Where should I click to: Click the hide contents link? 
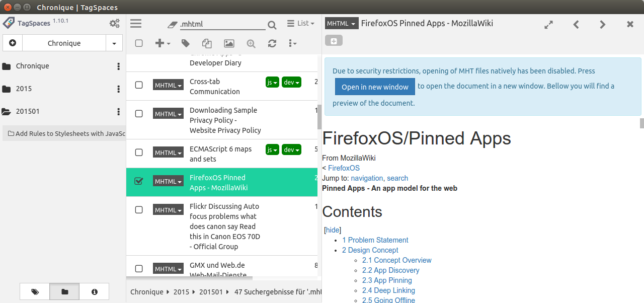tap(333, 230)
